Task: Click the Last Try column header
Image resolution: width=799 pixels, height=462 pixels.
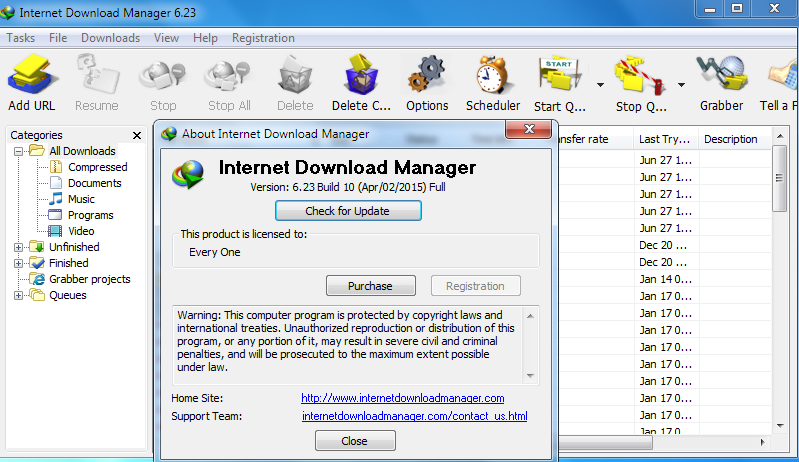Action: 665,139
